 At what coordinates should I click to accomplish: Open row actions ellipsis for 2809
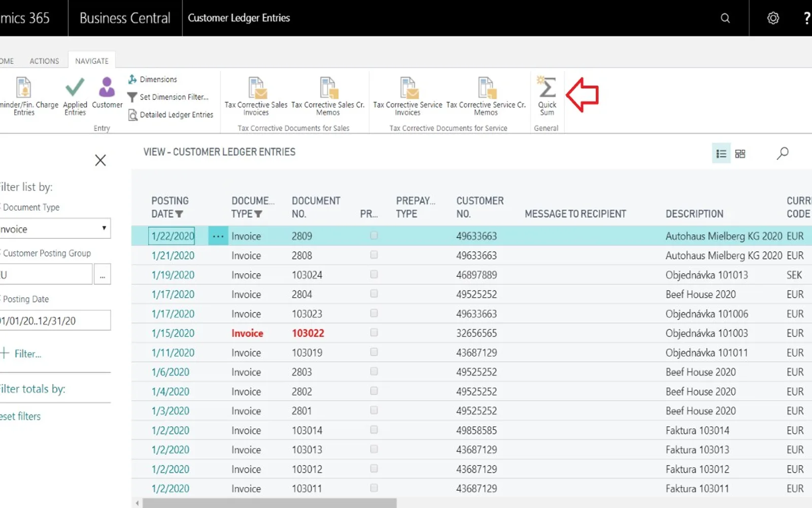(218, 236)
